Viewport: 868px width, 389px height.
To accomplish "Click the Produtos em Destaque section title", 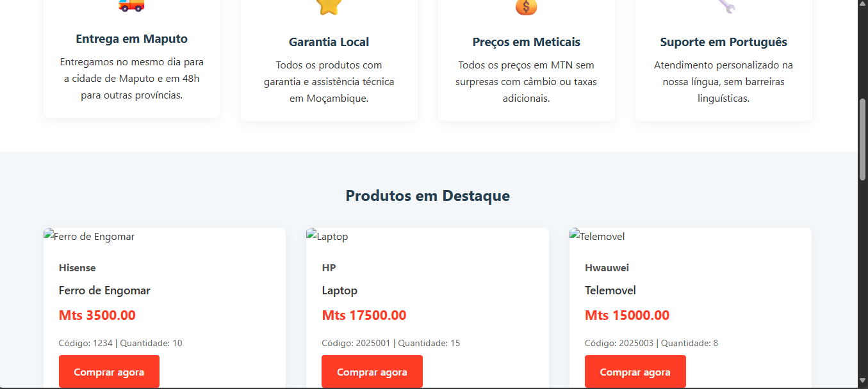I will pos(427,196).
